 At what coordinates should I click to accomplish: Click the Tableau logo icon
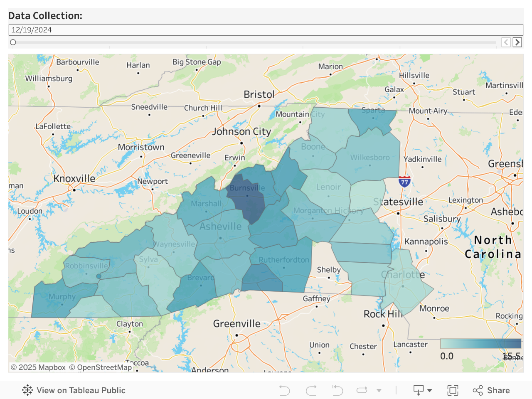(27, 390)
